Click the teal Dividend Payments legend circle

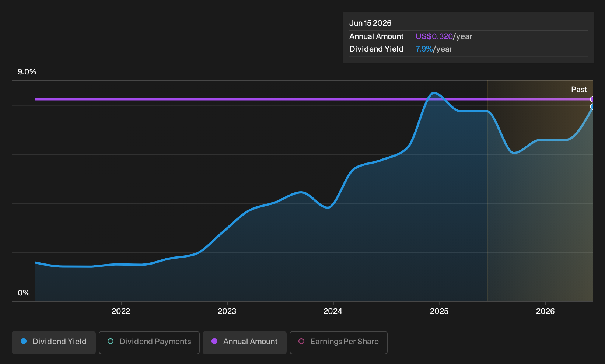[x=111, y=342]
